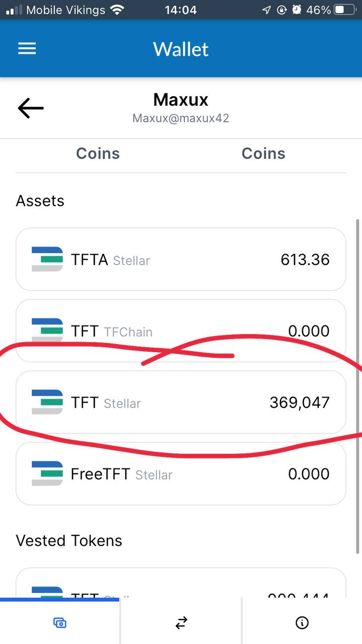The image size is (362, 644).
Task: Click the FreeTFT Stellar coin logo
Action: 47,473
